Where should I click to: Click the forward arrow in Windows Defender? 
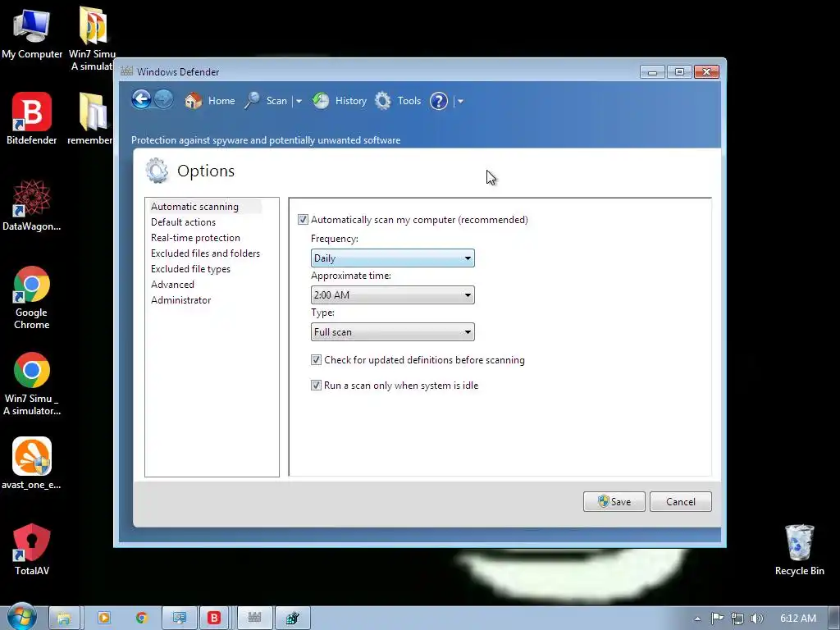164,99
